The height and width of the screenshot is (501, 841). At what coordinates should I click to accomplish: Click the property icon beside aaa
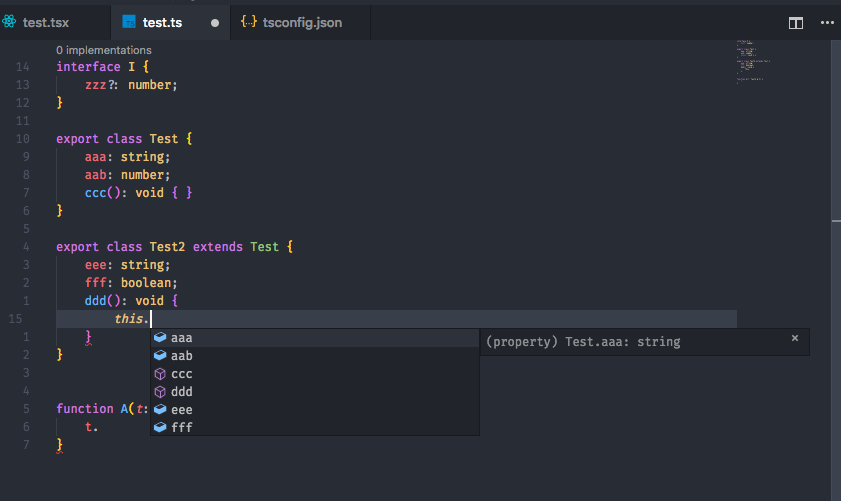point(160,337)
